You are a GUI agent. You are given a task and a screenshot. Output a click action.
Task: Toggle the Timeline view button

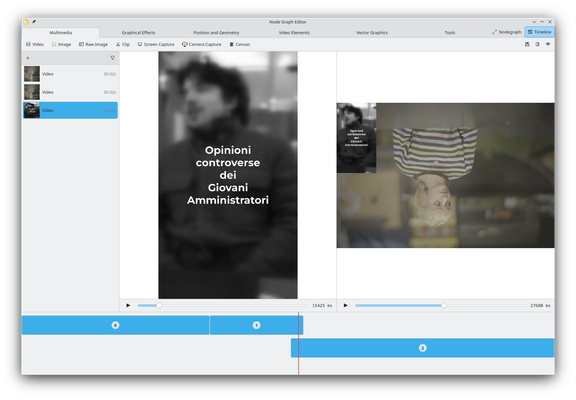click(539, 32)
